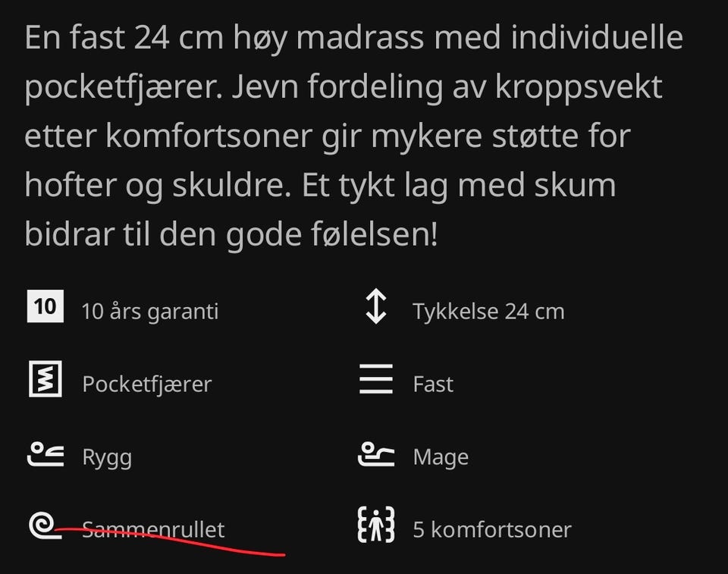This screenshot has width=728, height=574.
Task: Click the 'Rygg' sleeping position label
Action: (107, 458)
